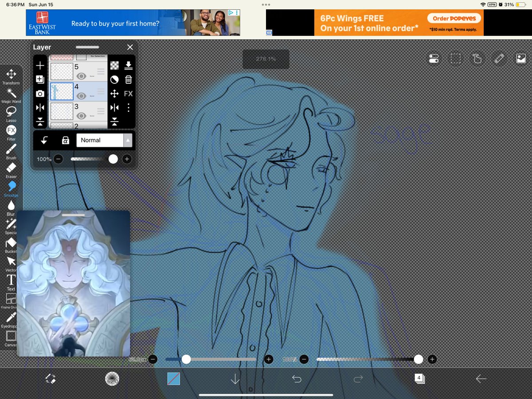Viewport: 532px width, 399px height.
Task: Open the multitasking dots at top center
Action: coord(266,4)
